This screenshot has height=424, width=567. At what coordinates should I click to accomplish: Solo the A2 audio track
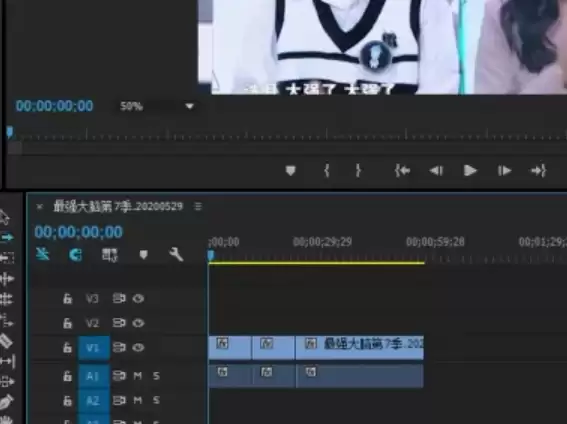156,400
